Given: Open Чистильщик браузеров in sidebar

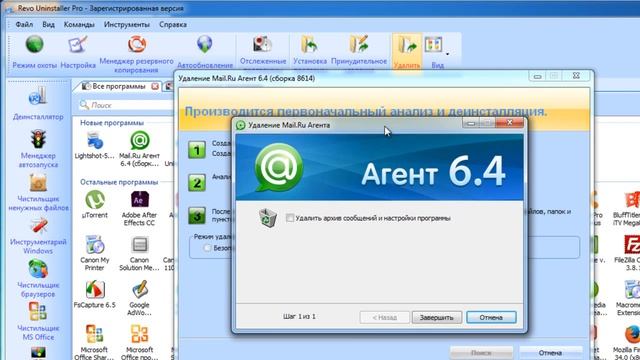Looking at the screenshot, I should tap(38, 279).
